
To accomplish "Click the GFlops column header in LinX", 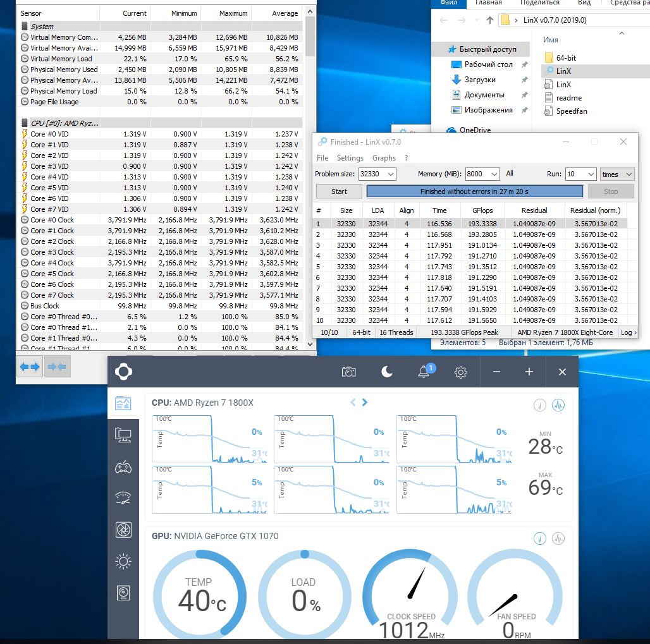I will [482, 210].
